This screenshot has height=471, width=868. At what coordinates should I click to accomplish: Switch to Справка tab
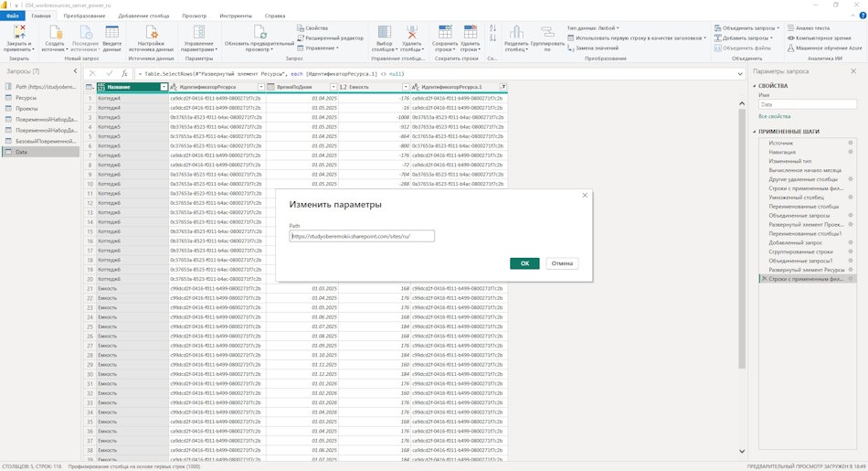[x=275, y=16]
